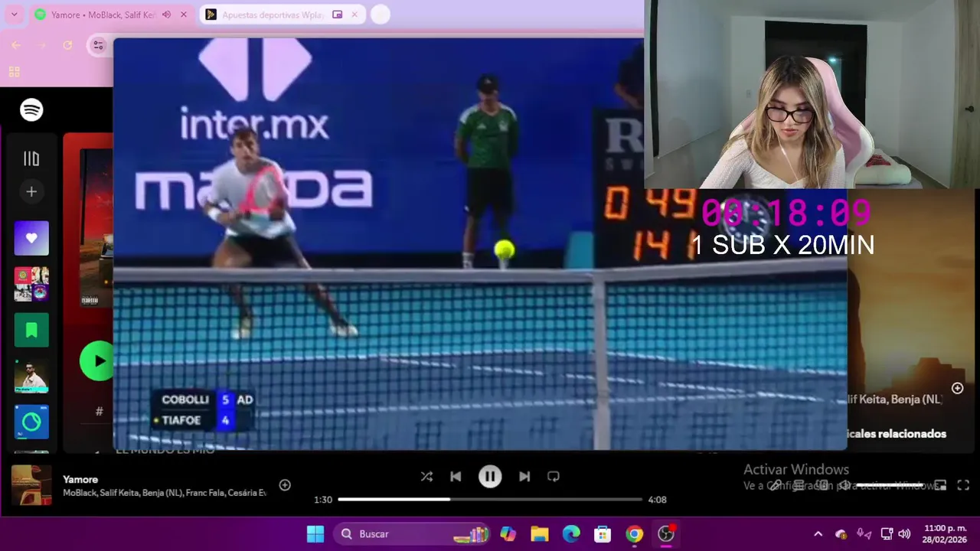Switch to the Apuestas deportivas Wplay tab

coord(283,15)
